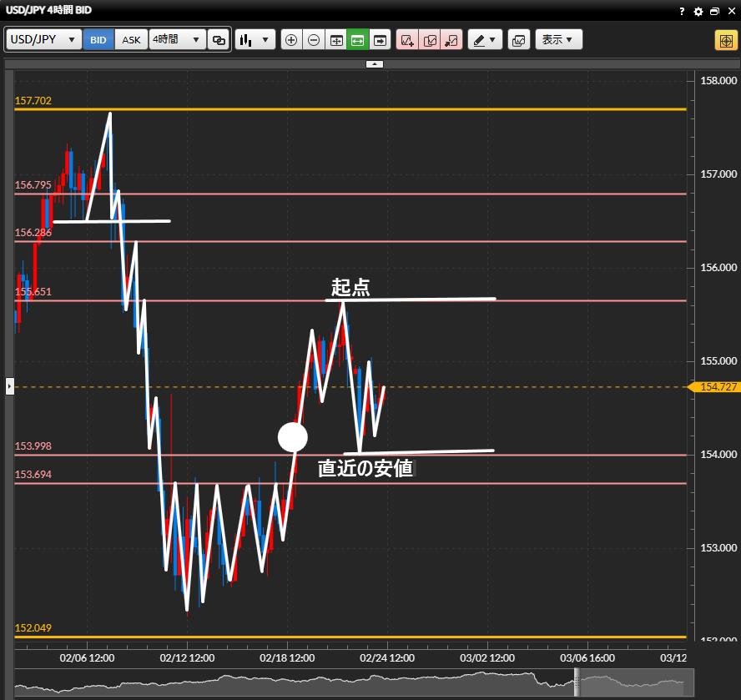Click the chart link icon beside timeframe
This screenshot has width=741, height=700.
coord(219,40)
